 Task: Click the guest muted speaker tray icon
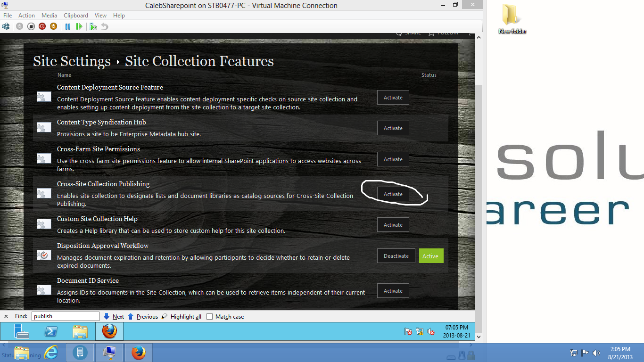(431, 332)
